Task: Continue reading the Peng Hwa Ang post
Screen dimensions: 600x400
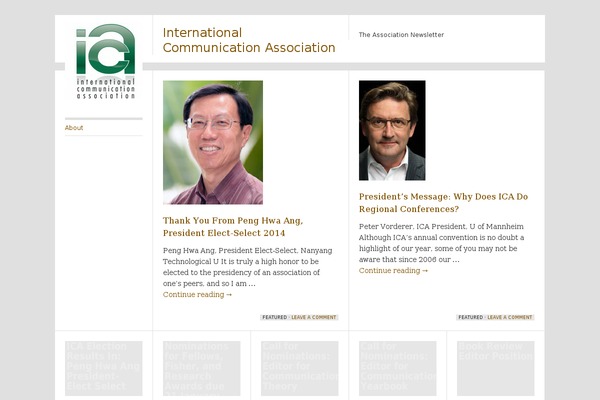Action: [197, 294]
